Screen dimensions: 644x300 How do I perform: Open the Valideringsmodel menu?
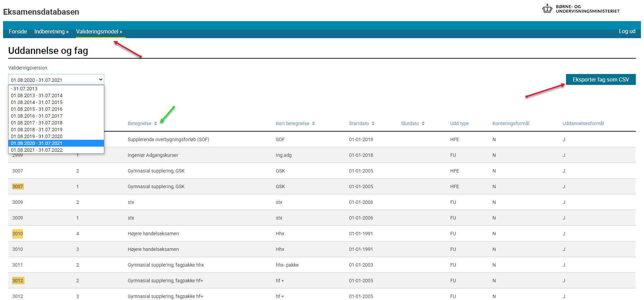pyautogui.click(x=99, y=31)
